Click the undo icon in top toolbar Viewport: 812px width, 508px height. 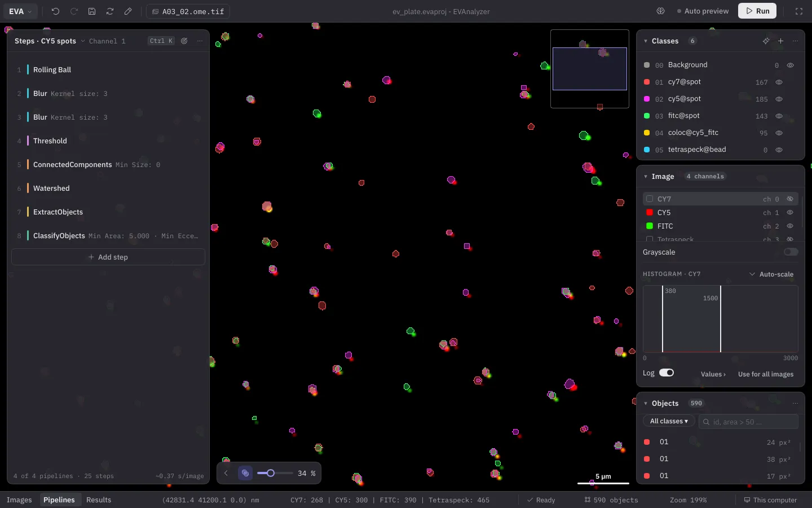[55, 11]
